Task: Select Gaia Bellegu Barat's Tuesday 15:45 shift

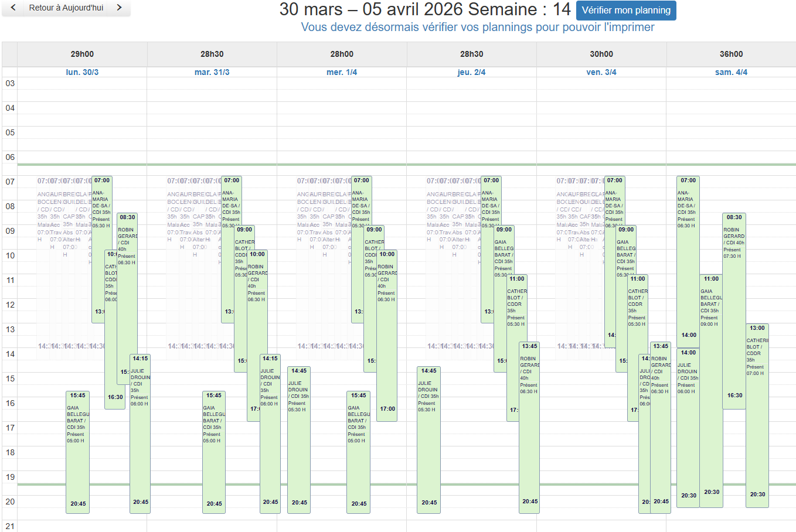Action: tap(213, 451)
